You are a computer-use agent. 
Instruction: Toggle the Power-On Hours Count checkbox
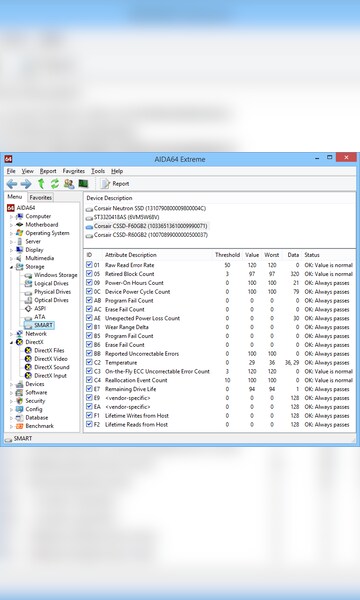tap(89, 282)
